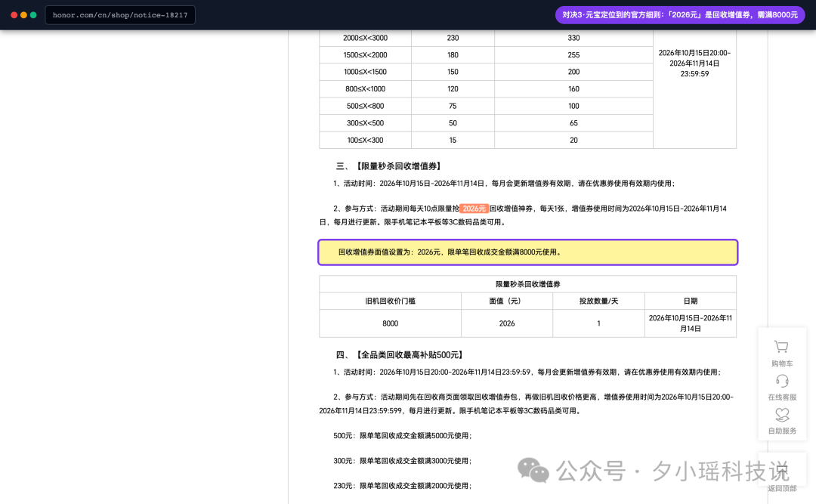
Task: Click the line 500元：限单笔回收成交金额满5000元使用
Action: click(x=402, y=436)
